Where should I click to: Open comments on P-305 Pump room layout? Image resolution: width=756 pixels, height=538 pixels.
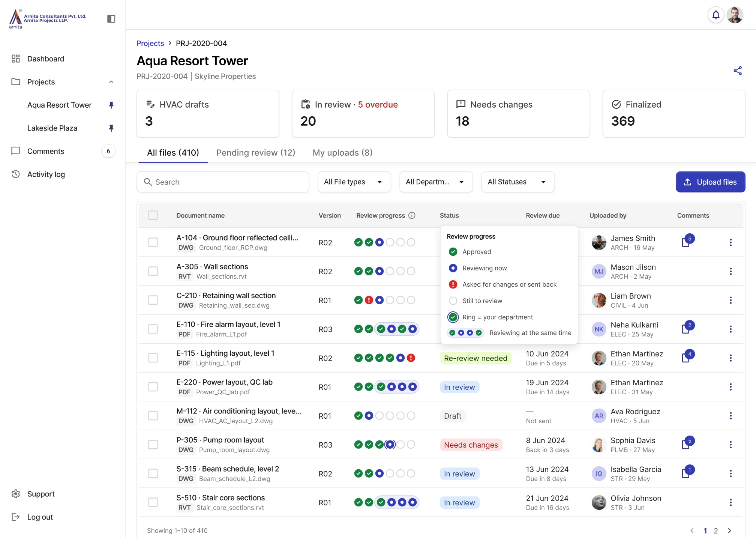tap(688, 443)
